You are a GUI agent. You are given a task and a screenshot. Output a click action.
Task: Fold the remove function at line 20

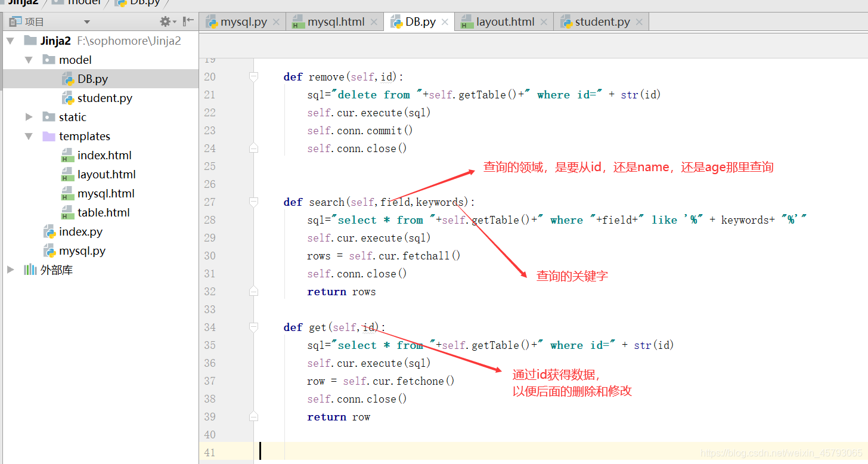tap(253, 76)
